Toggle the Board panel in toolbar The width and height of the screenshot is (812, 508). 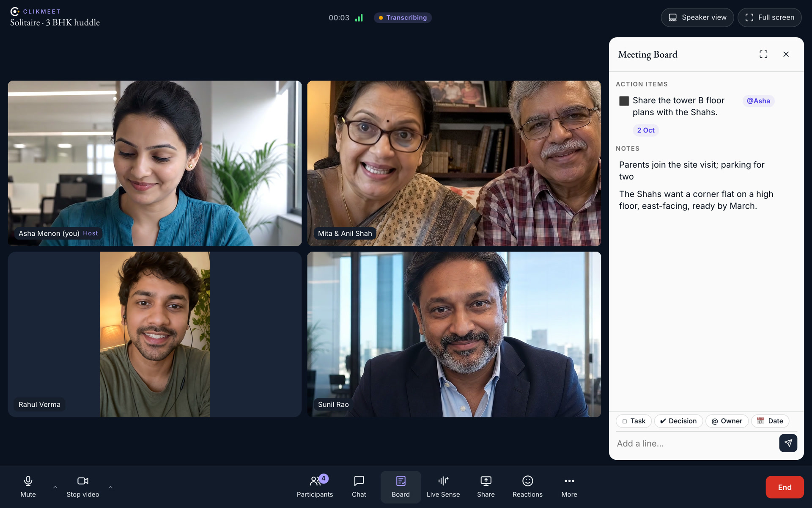401,487
